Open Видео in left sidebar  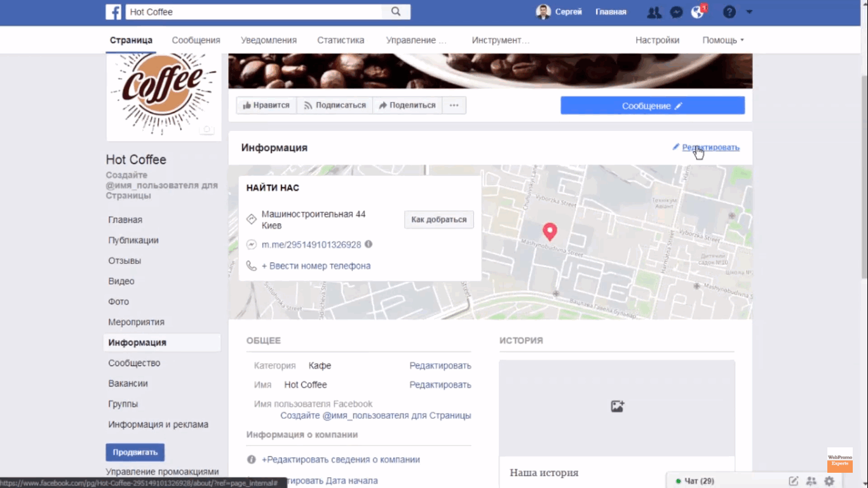[121, 281]
